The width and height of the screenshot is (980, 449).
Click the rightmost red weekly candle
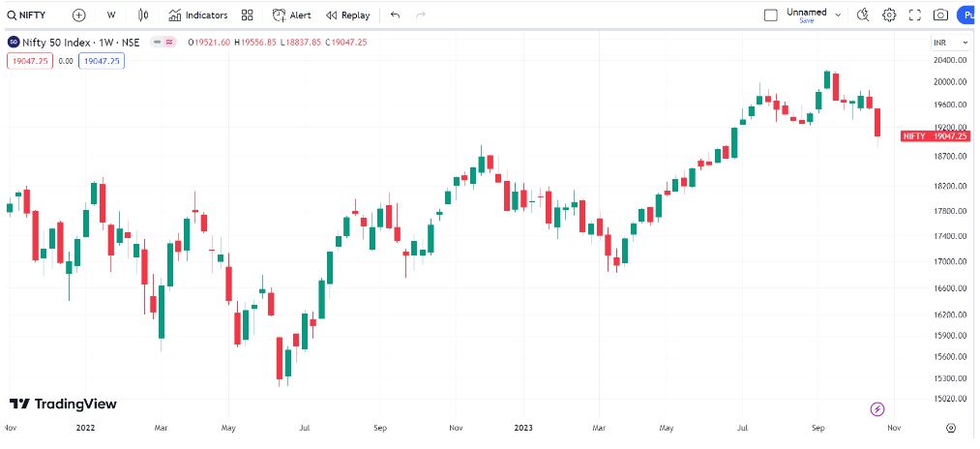pyautogui.click(x=877, y=123)
